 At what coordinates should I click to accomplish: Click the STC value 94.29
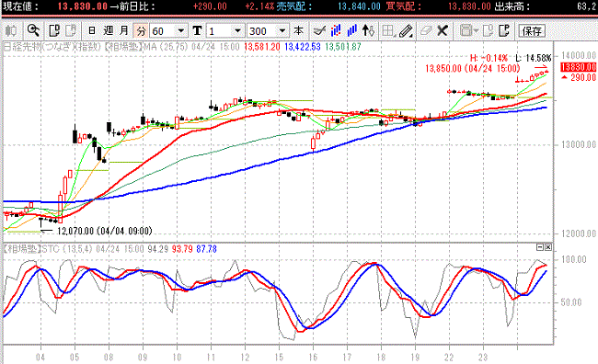pos(158,249)
